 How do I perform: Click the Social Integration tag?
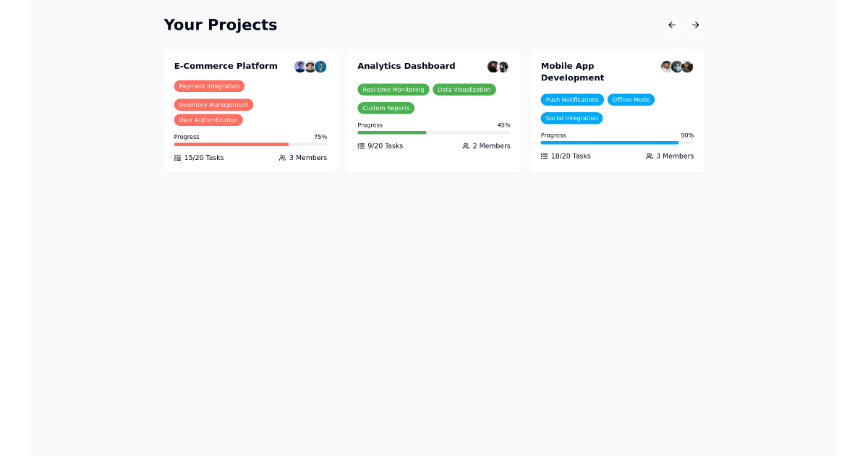click(x=571, y=117)
